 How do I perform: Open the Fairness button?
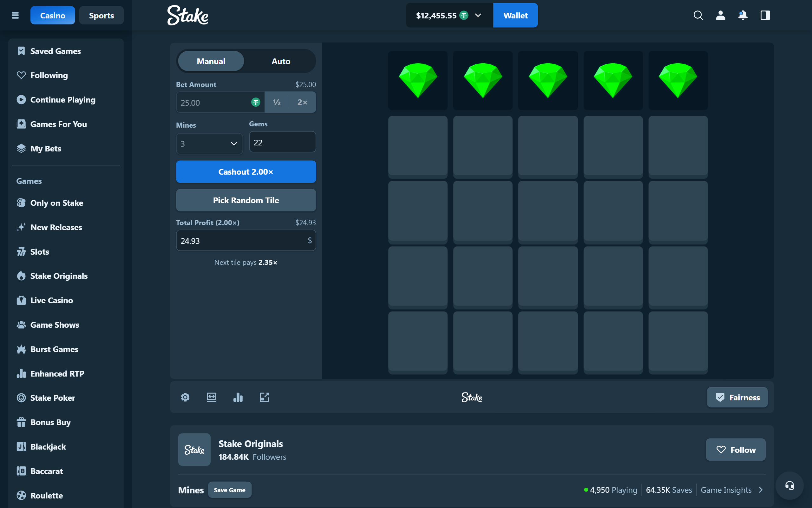tap(737, 398)
